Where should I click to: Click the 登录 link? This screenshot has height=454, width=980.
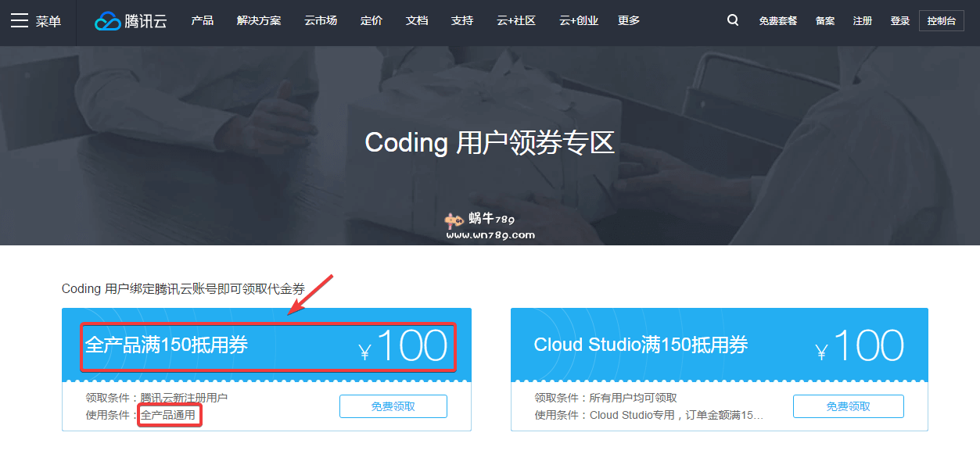(x=900, y=21)
